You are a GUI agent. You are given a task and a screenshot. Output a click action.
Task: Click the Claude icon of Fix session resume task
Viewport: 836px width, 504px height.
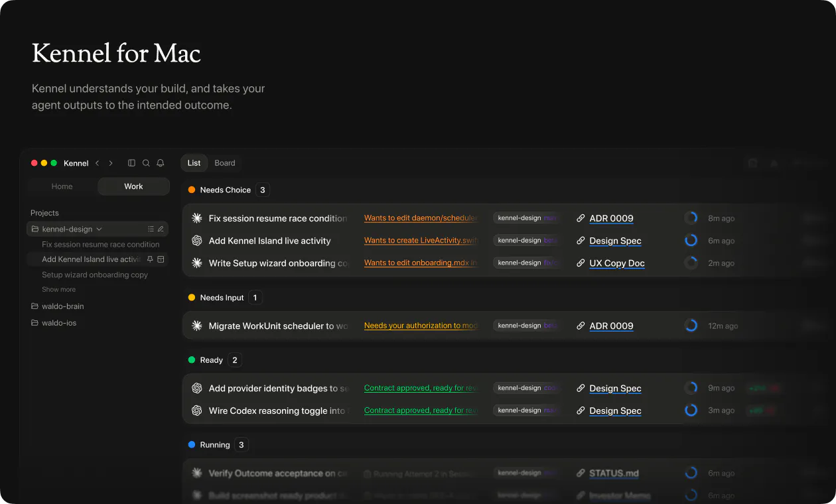tap(196, 218)
